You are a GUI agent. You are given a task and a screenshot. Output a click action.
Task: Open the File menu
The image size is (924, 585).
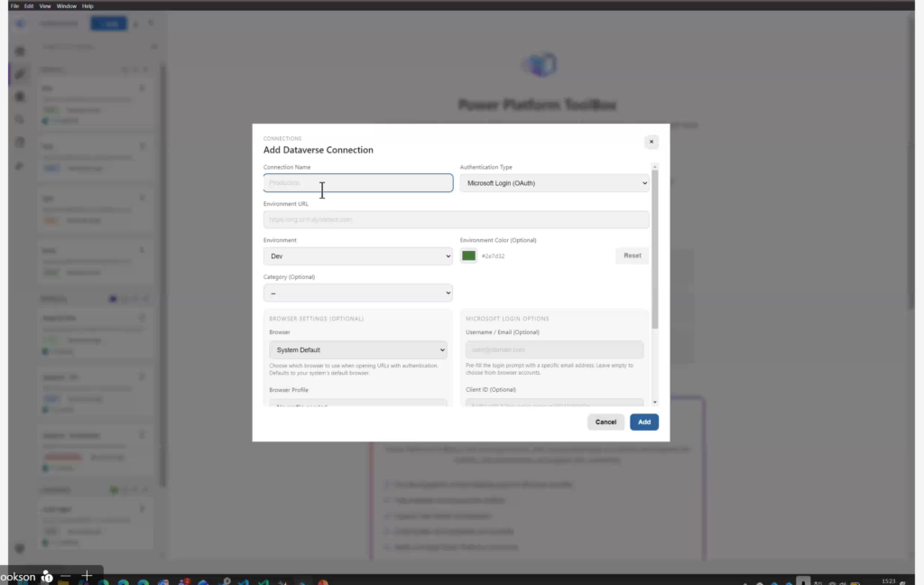click(x=15, y=5)
